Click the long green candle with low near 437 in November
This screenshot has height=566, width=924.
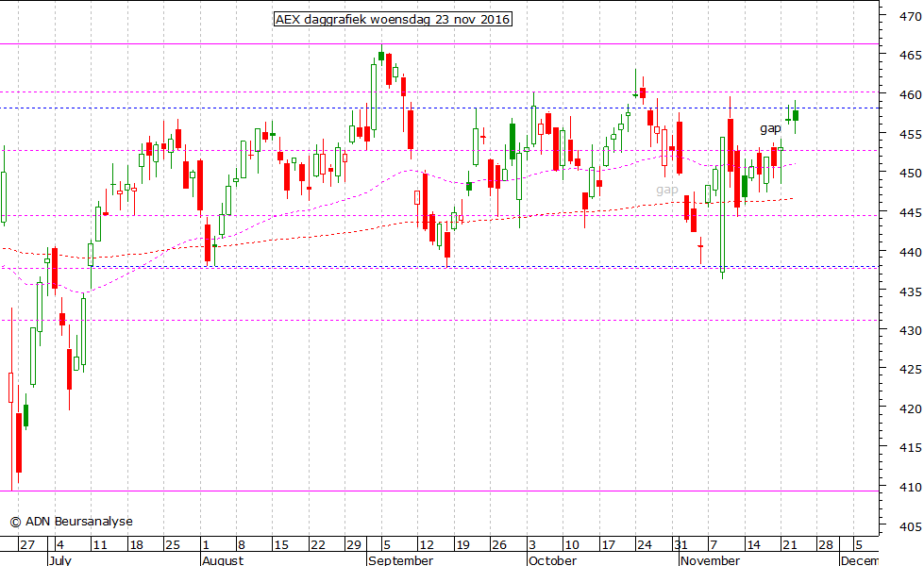pyautogui.click(x=722, y=205)
